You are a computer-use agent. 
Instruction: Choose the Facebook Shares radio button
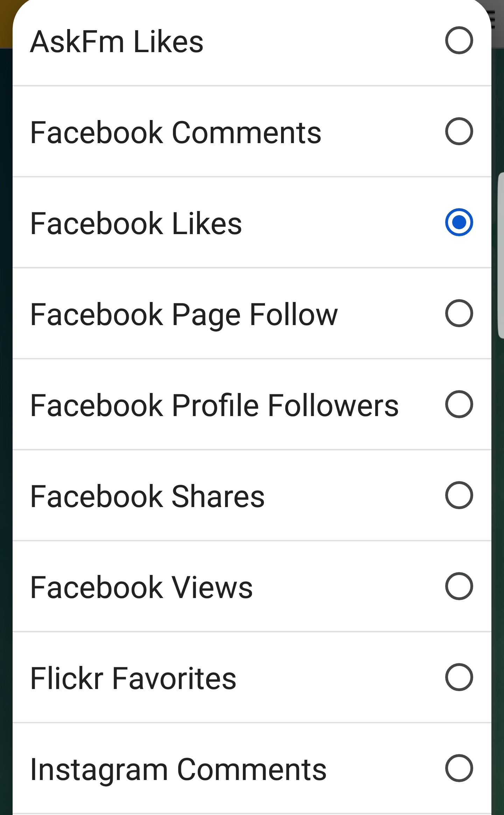pyautogui.click(x=459, y=495)
